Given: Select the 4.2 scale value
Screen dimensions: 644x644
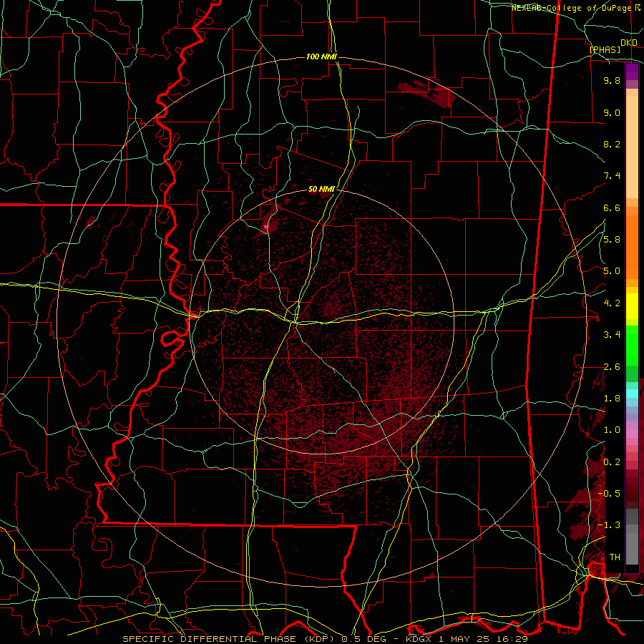Looking at the screenshot, I should (x=612, y=303).
